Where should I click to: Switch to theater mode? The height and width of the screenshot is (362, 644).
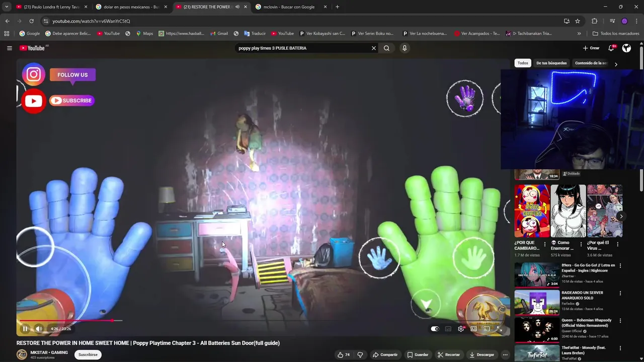473,329
